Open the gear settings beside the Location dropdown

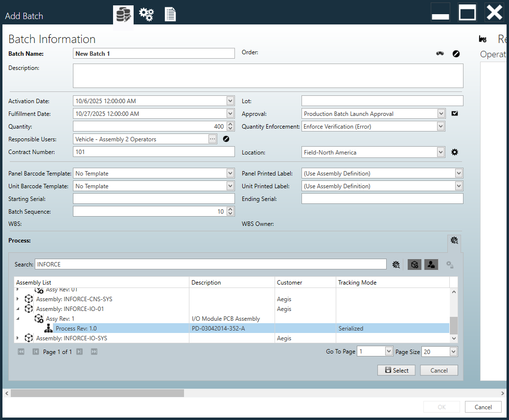point(454,152)
